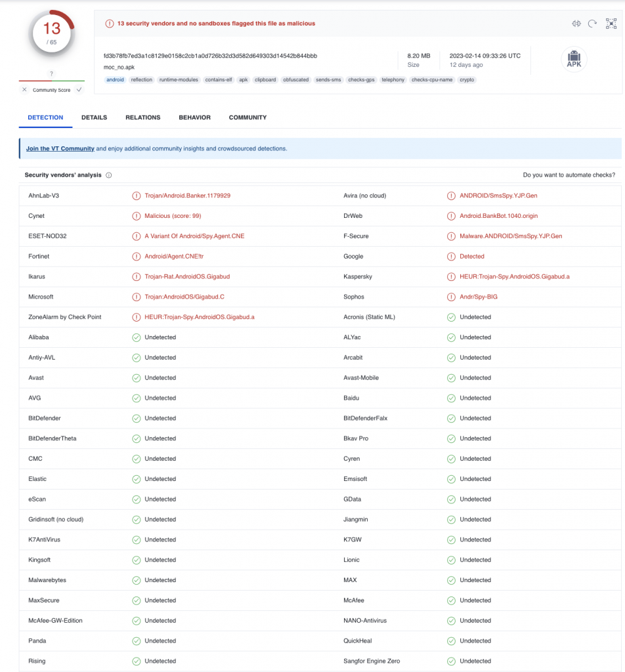Image resolution: width=625 pixels, height=672 pixels.
Task: Select the COMMUNITY tab
Action: pos(248,117)
